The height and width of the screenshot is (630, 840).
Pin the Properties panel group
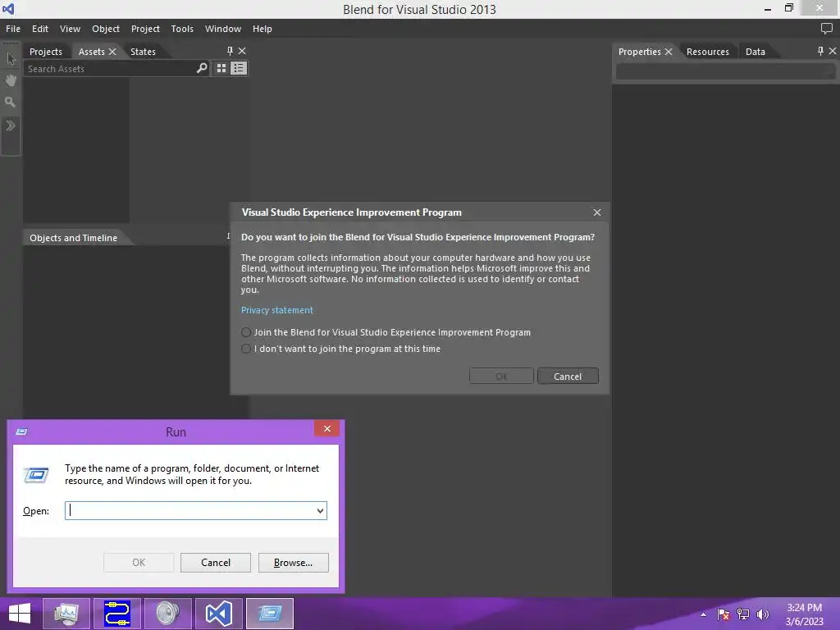pos(820,51)
